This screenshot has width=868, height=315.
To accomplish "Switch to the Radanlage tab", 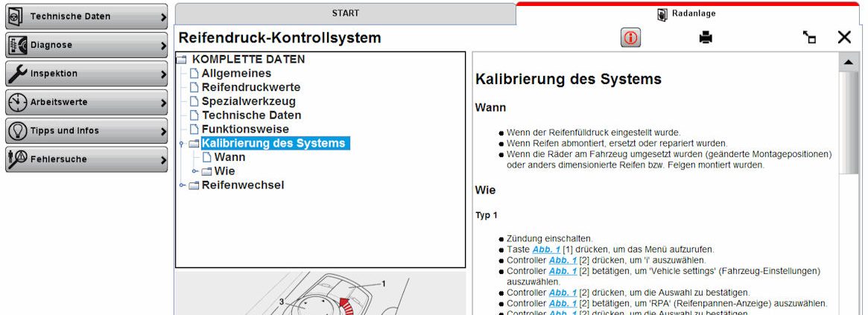I will (686, 14).
